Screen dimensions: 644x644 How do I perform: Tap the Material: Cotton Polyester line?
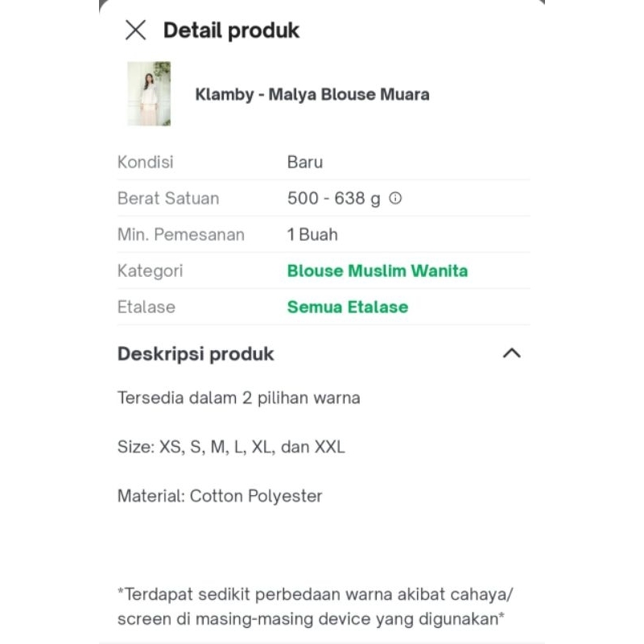point(220,496)
